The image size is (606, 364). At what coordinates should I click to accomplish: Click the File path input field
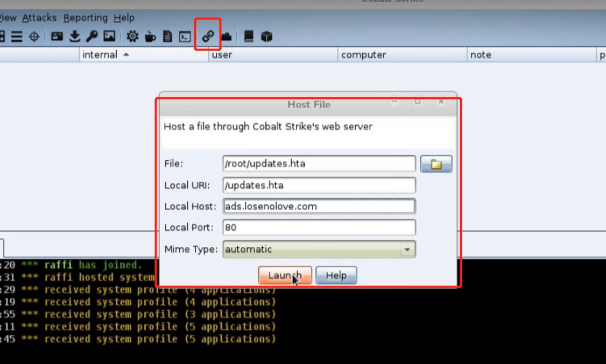[x=319, y=163]
